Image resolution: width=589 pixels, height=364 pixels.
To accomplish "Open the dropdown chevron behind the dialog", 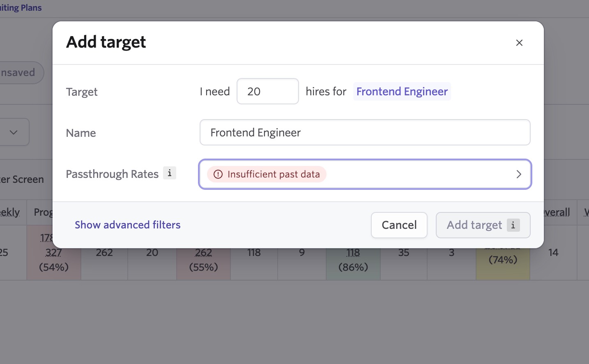I will [x=14, y=132].
